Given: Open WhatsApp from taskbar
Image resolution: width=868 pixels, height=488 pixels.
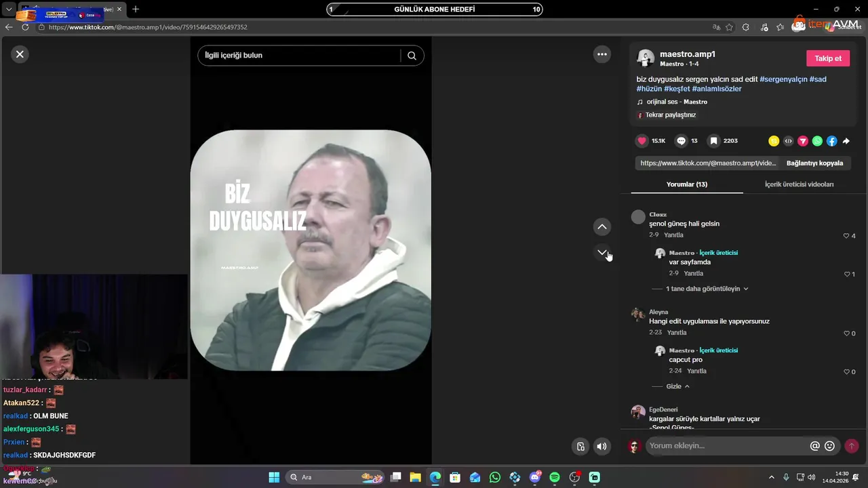Looking at the screenshot, I should pos(495,477).
